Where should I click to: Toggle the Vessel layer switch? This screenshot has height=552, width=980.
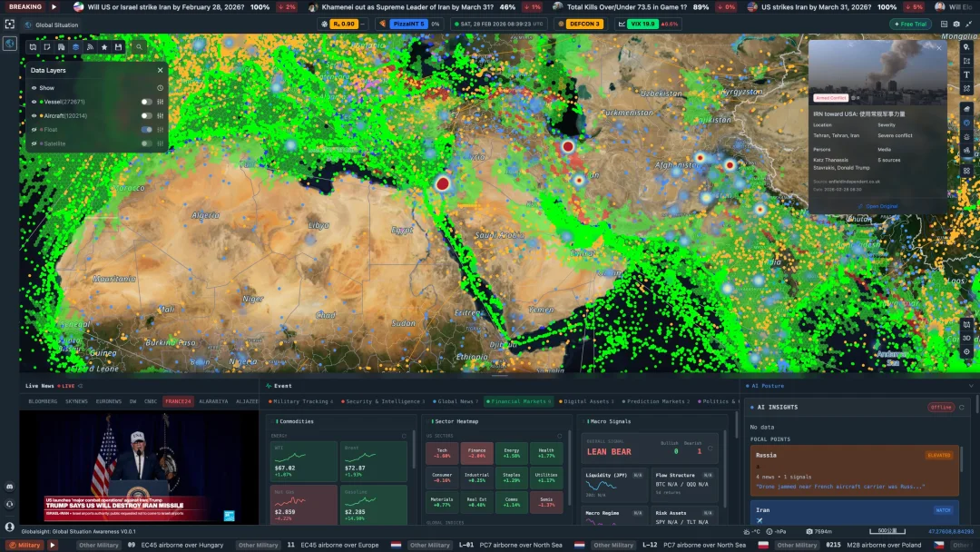tap(145, 102)
